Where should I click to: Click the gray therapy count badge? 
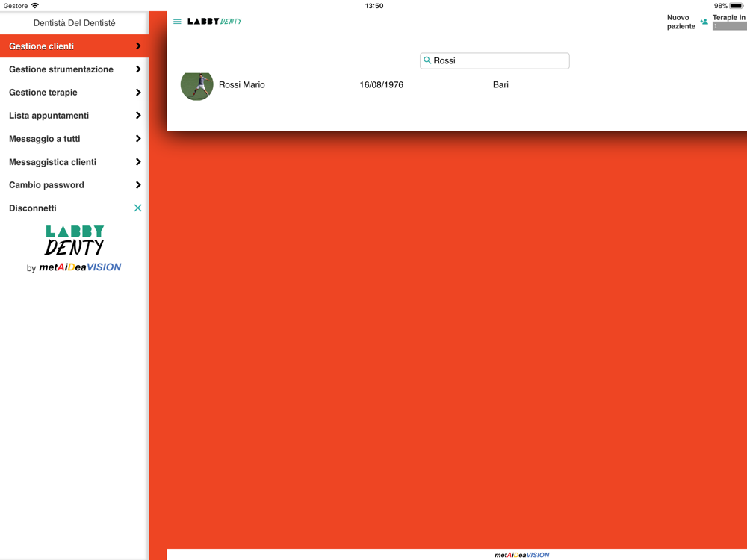(x=729, y=26)
